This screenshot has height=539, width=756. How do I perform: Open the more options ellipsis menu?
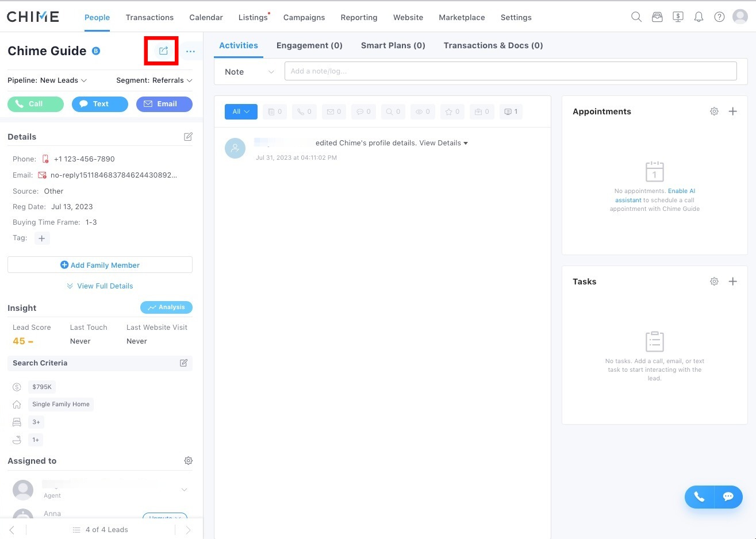[190, 52]
